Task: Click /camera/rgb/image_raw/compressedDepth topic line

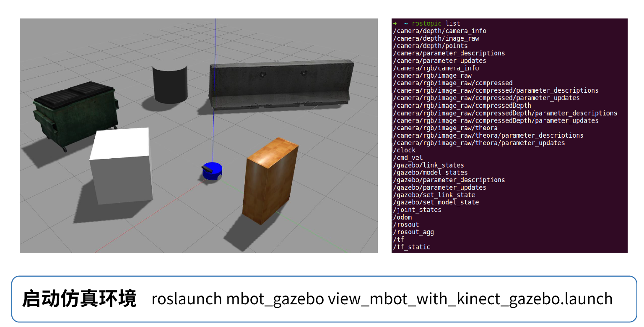Action: pyautogui.click(x=462, y=105)
